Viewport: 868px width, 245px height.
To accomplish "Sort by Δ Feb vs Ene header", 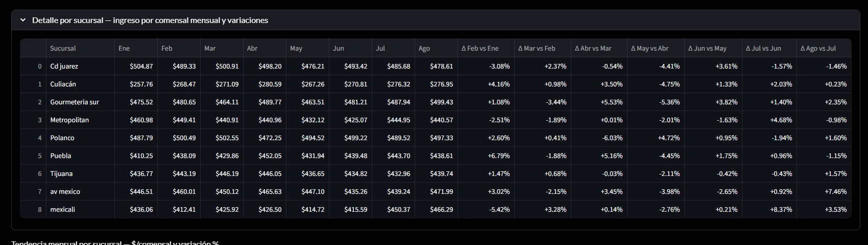I will click(x=480, y=48).
